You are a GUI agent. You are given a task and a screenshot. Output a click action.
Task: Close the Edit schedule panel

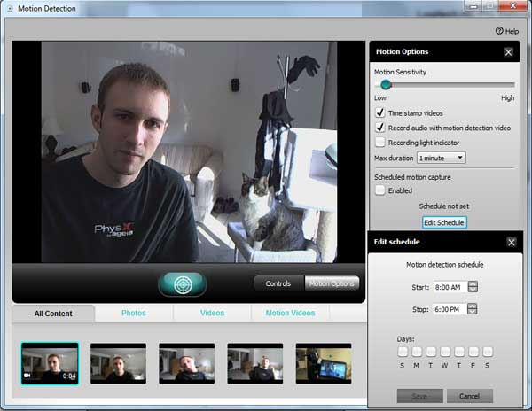[x=512, y=243]
